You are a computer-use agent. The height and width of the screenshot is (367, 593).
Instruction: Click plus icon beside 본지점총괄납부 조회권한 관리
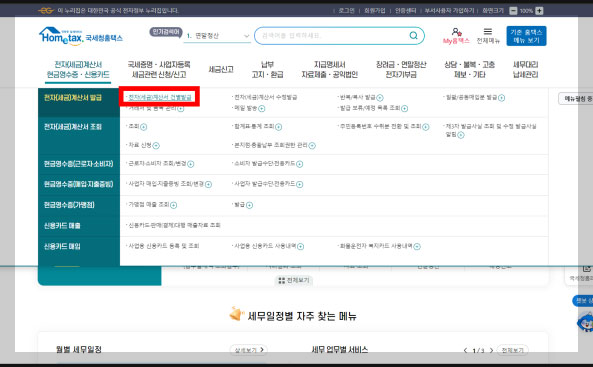click(312, 146)
